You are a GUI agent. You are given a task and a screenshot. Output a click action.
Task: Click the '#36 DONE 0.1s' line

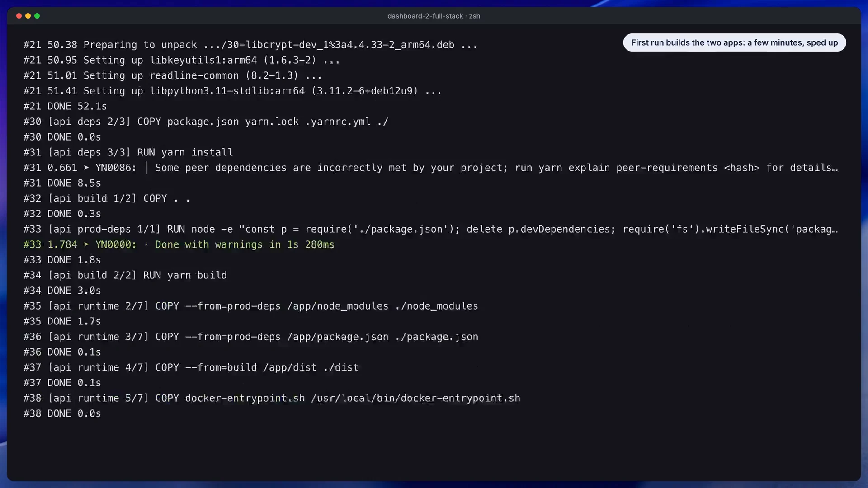[62, 352]
